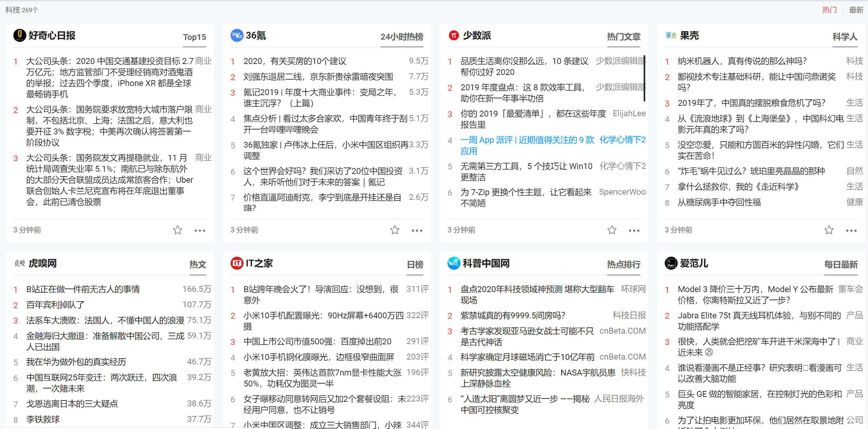Click the 爱范儿 logo icon
The image size is (868, 429).
(671, 264)
